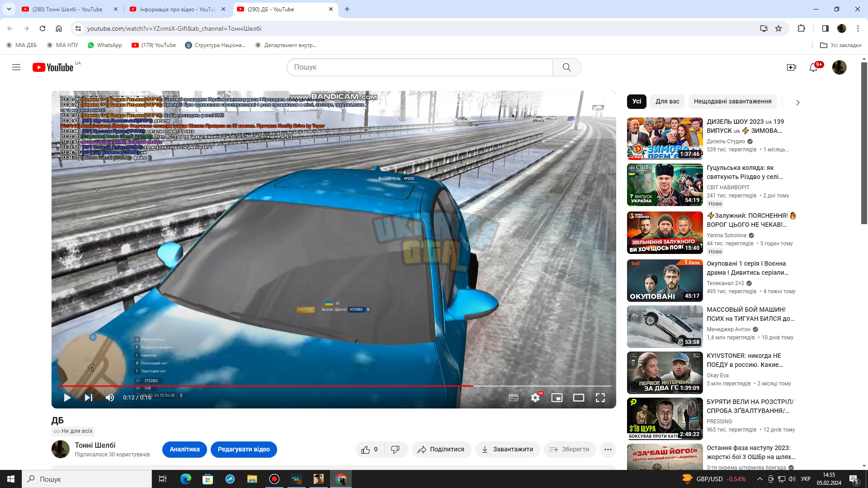Screen dimensions: 868x488
Task: Open the WhatsApp bookmark
Action: tap(105, 45)
